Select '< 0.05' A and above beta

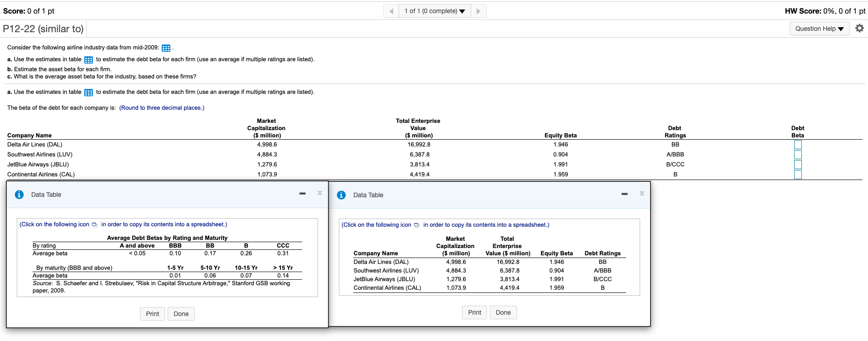tap(137, 253)
